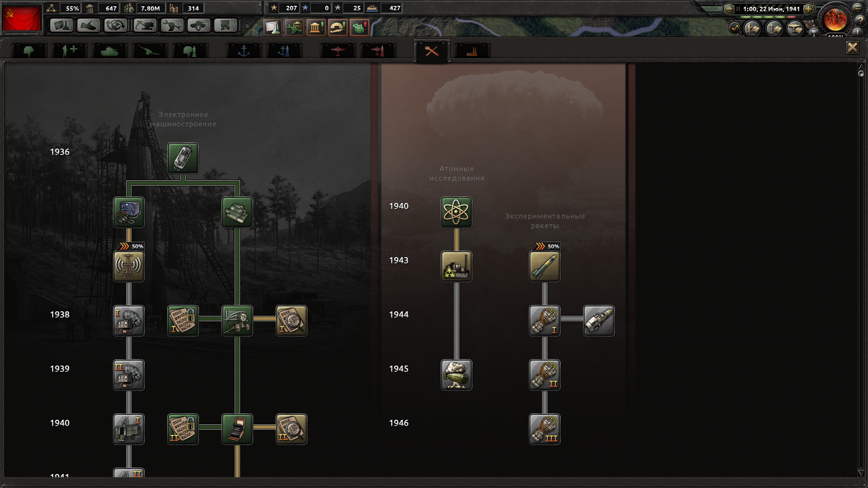Open the diplomacy handshake button
The image size is (868, 488).
tap(89, 26)
